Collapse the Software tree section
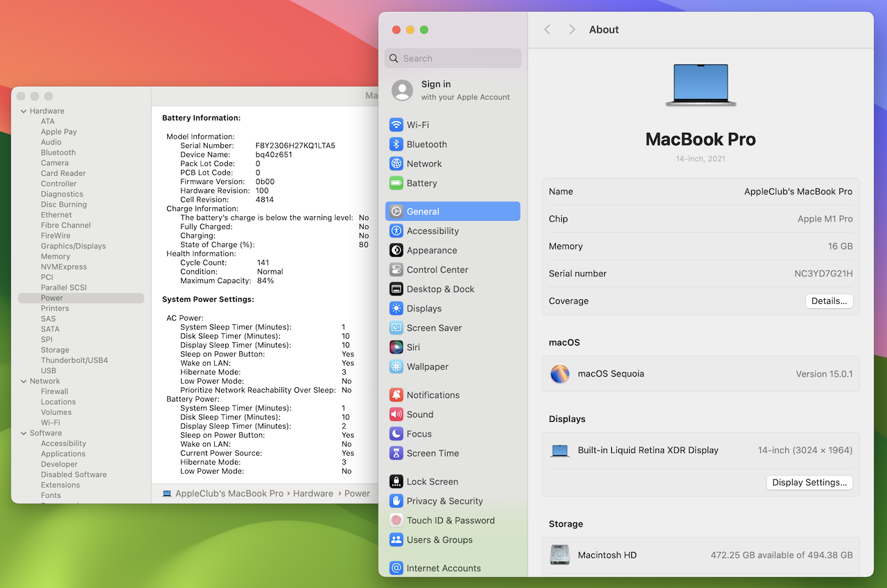 pos(24,433)
